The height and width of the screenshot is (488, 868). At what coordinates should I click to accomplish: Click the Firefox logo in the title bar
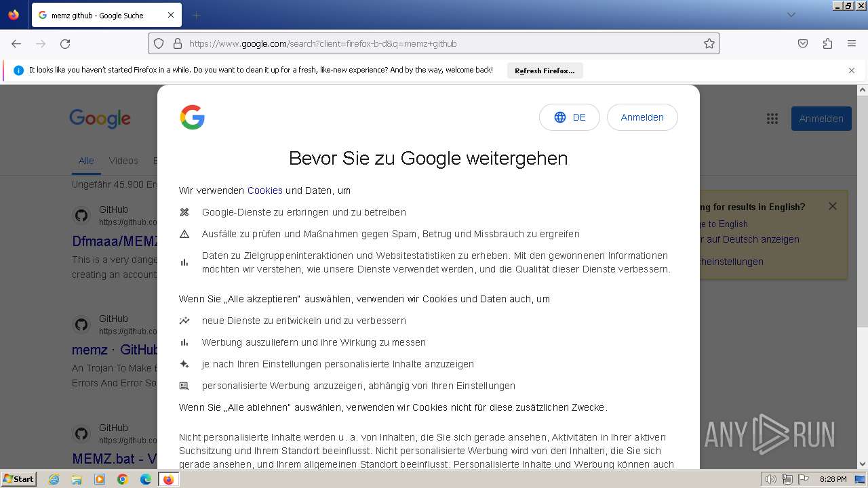(14, 14)
